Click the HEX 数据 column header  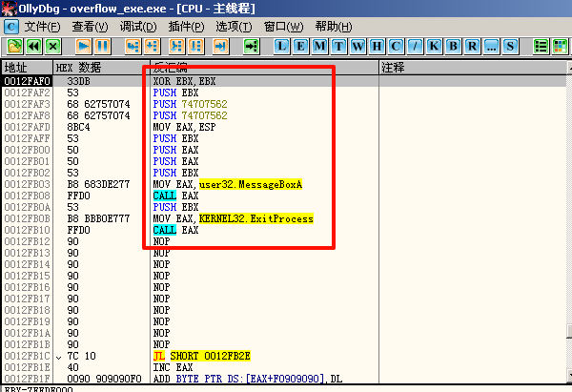[x=101, y=68]
